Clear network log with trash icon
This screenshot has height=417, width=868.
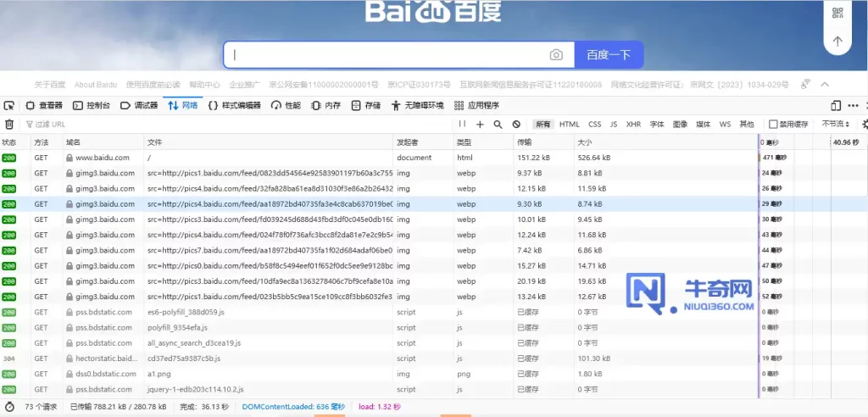point(8,125)
